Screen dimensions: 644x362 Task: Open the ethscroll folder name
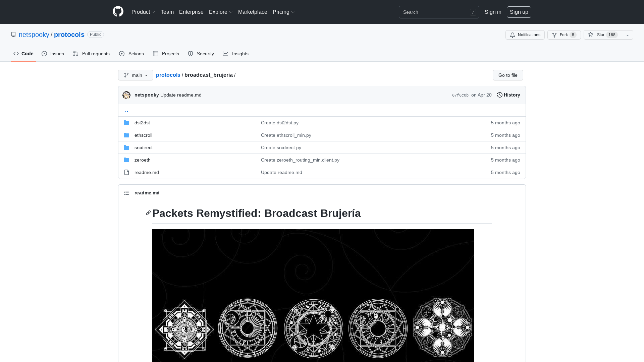click(143, 135)
